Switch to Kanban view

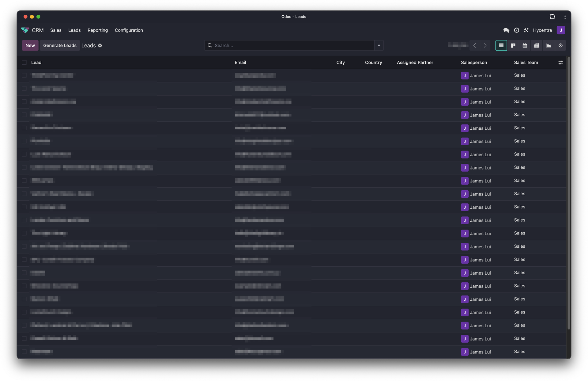coord(513,45)
